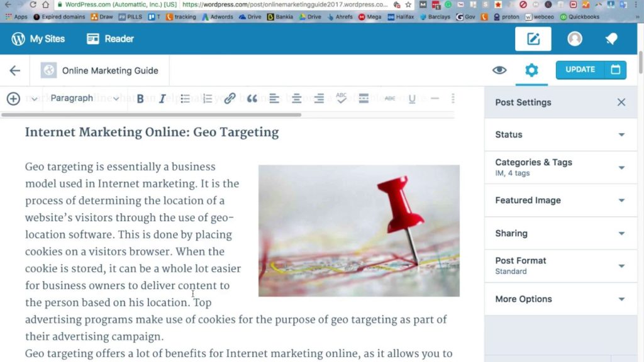The image size is (644, 362).
Task: Open the toolbar more options dots
Action: tap(453, 98)
